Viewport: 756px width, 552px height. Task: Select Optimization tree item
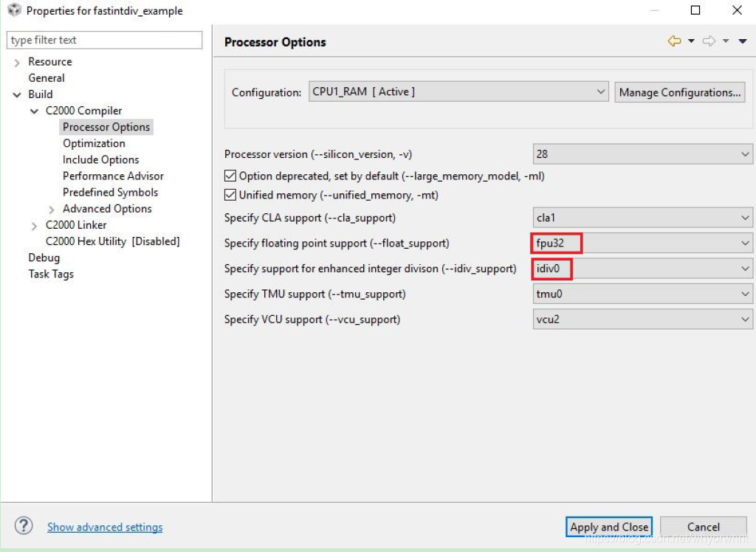(x=94, y=144)
